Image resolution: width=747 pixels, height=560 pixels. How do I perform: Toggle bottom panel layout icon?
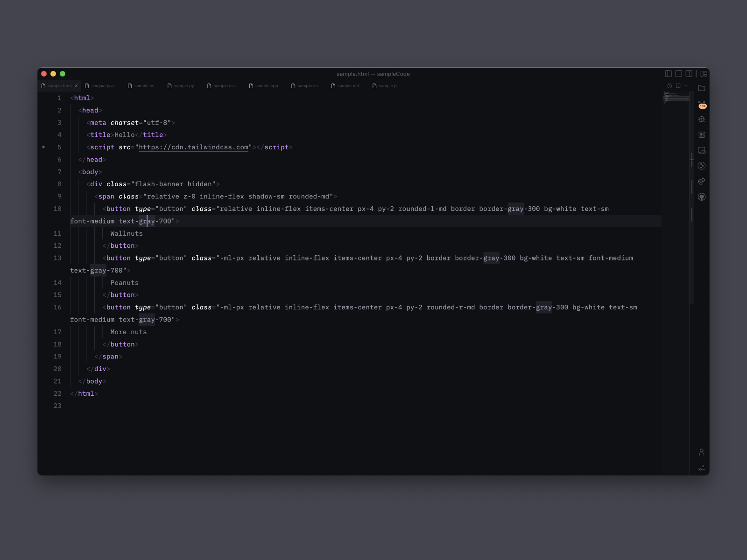tap(678, 74)
